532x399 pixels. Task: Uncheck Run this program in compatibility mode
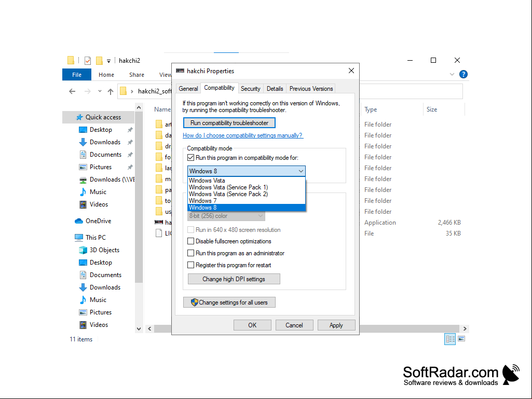click(x=190, y=158)
